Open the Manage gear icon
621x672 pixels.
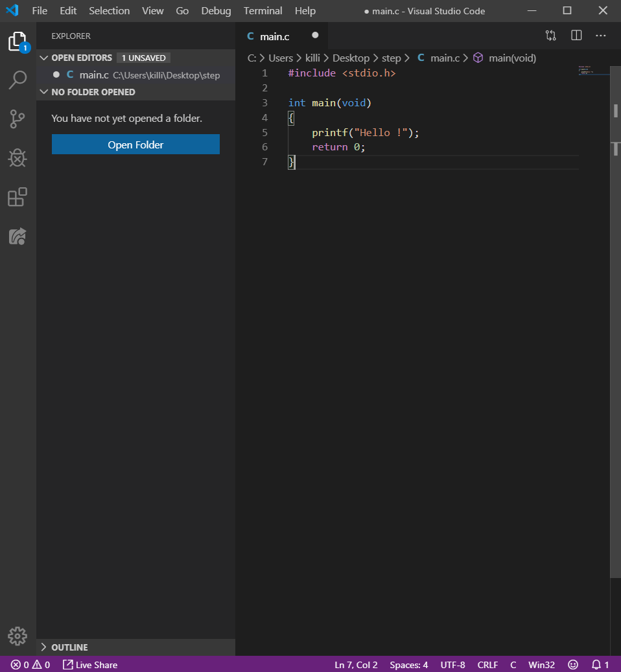coord(18,635)
